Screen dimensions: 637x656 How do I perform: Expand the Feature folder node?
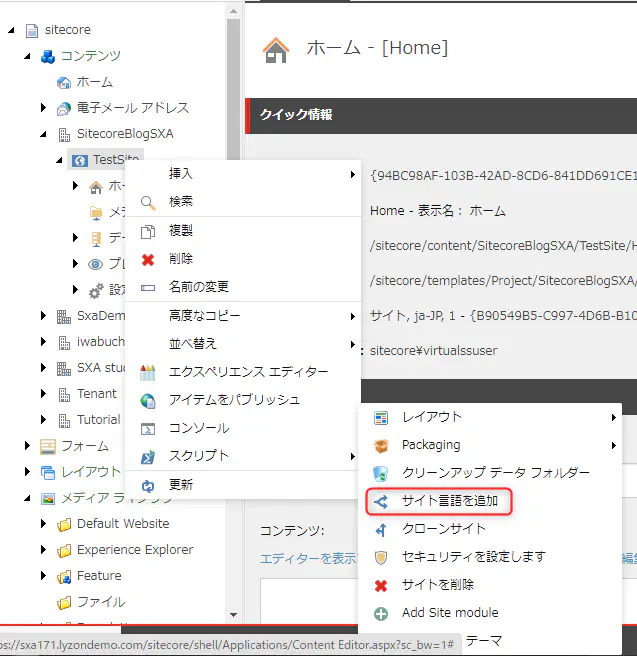point(43,576)
